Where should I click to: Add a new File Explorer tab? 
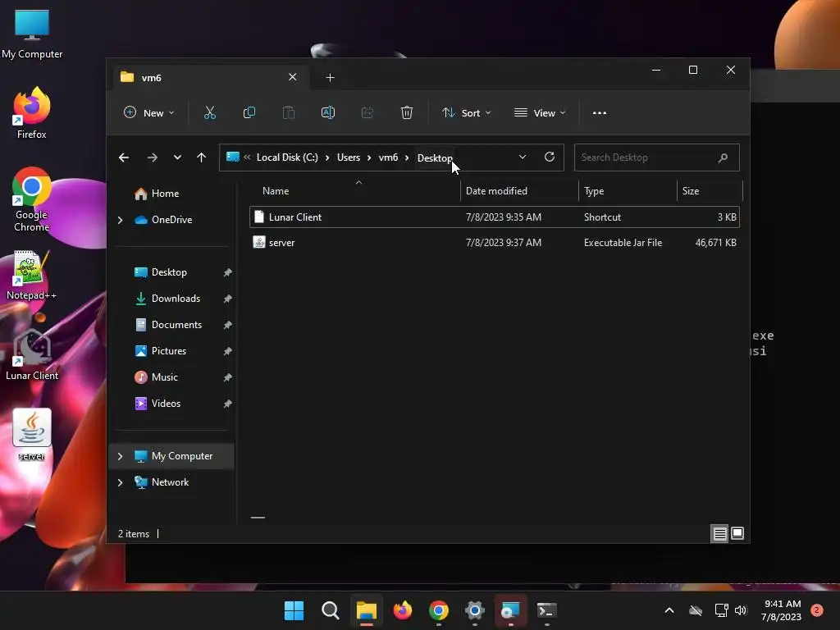(x=330, y=78)
